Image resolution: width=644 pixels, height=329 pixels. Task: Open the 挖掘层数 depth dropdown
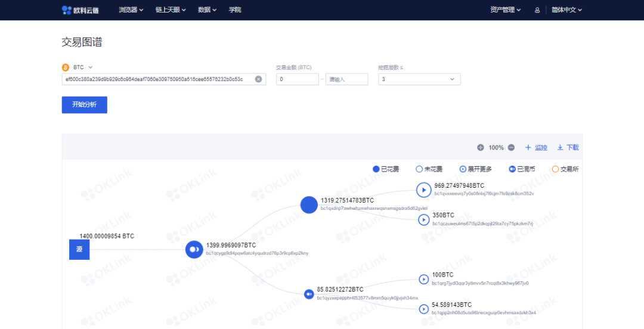point(419,79)
